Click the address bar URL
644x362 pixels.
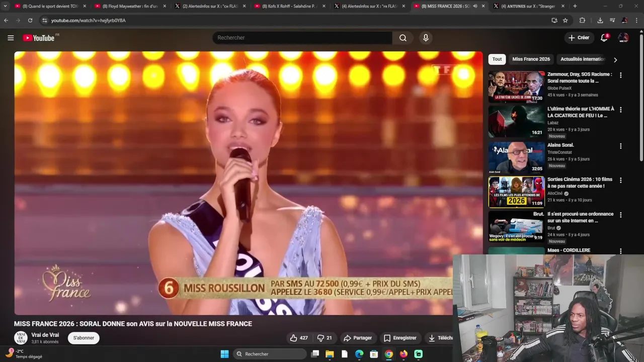click(x=89, y=21)
